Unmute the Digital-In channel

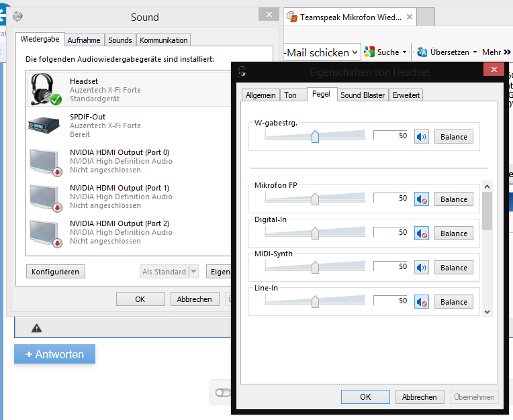[x=422, y=233]
